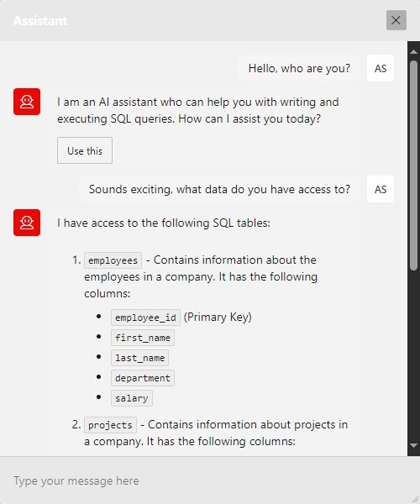Click the AS avatar beside the hello message
The image size is (420, 504).
[381, 68]
